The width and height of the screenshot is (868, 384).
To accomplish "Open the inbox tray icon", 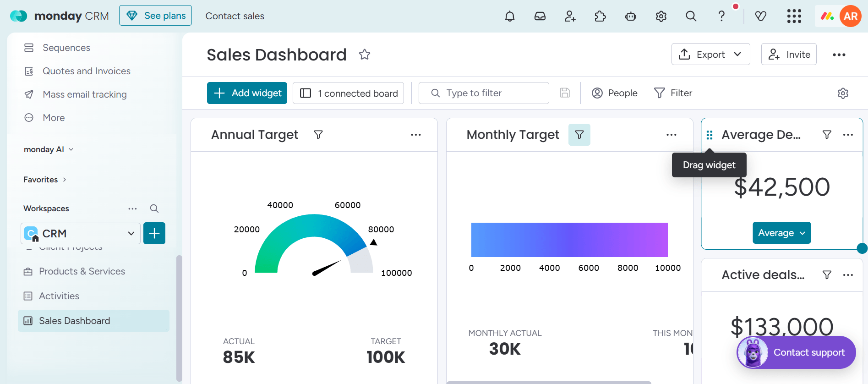I will [x=540, y=16].
